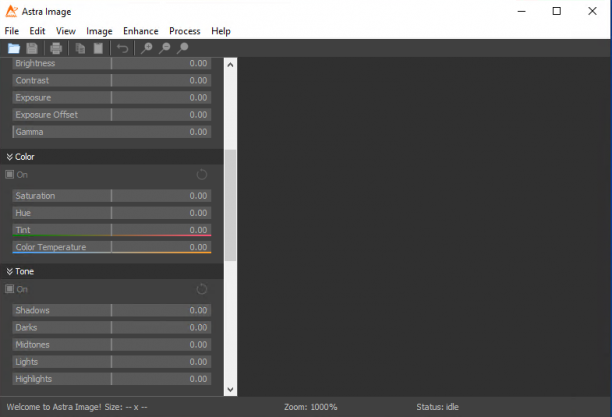Click the Paste clipboard icon
The height and width of the screenshot is (417, 612).
point(98,48)
